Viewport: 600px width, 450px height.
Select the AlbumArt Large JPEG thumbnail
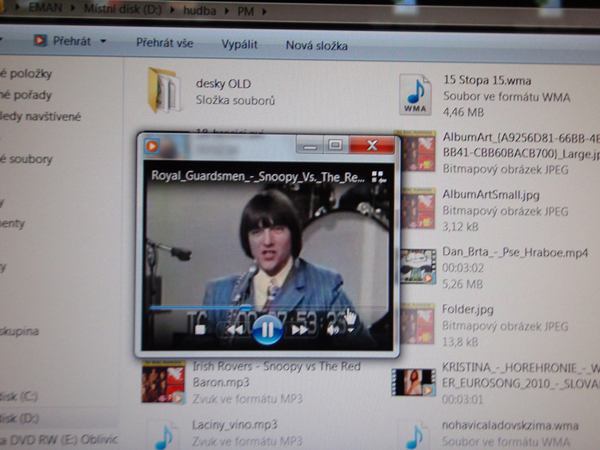tap(418, 152)
